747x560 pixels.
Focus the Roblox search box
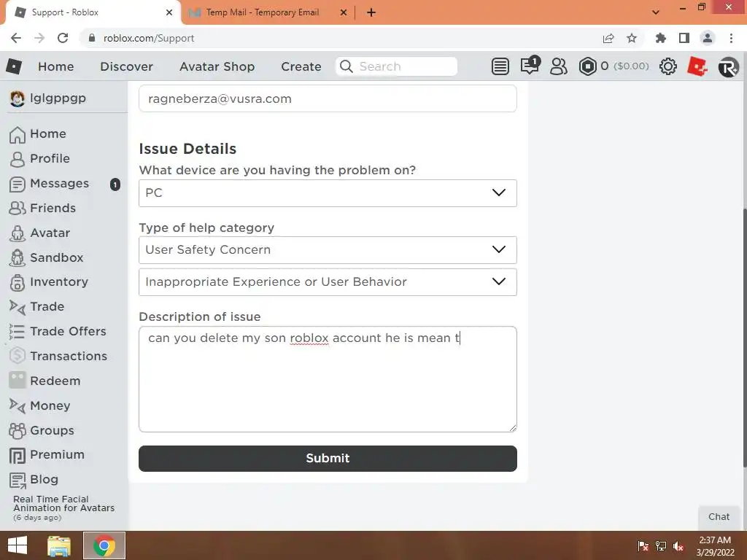point(396,66)
